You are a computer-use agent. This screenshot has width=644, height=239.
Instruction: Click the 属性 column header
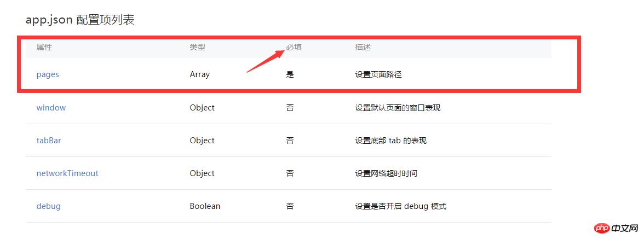44,48
